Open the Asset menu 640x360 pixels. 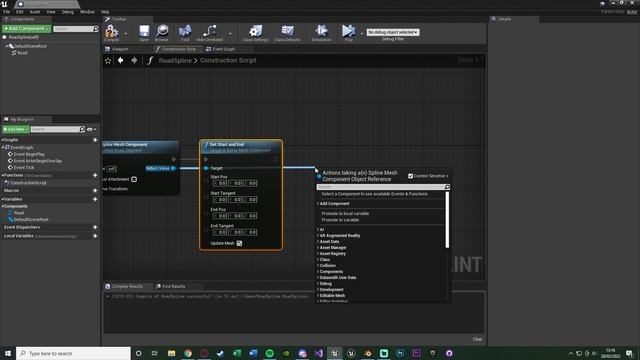click(35, 12)
